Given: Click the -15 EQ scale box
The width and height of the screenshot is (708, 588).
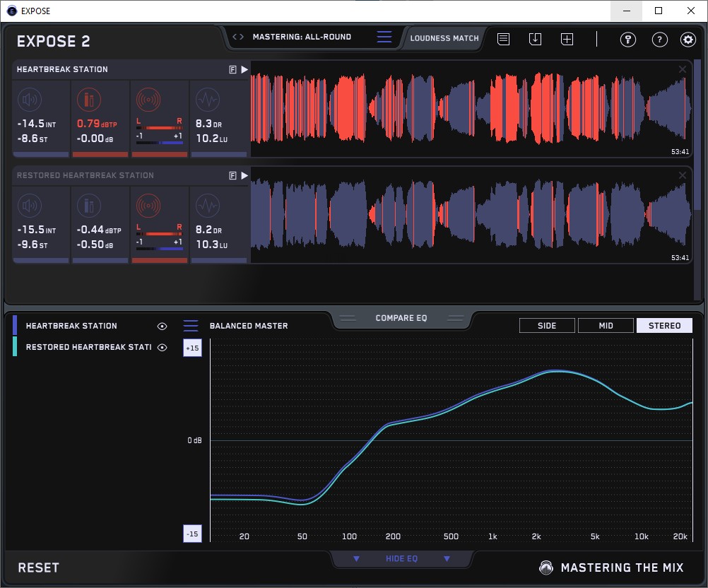Looking at the screenshot, I should pos(192,534).
